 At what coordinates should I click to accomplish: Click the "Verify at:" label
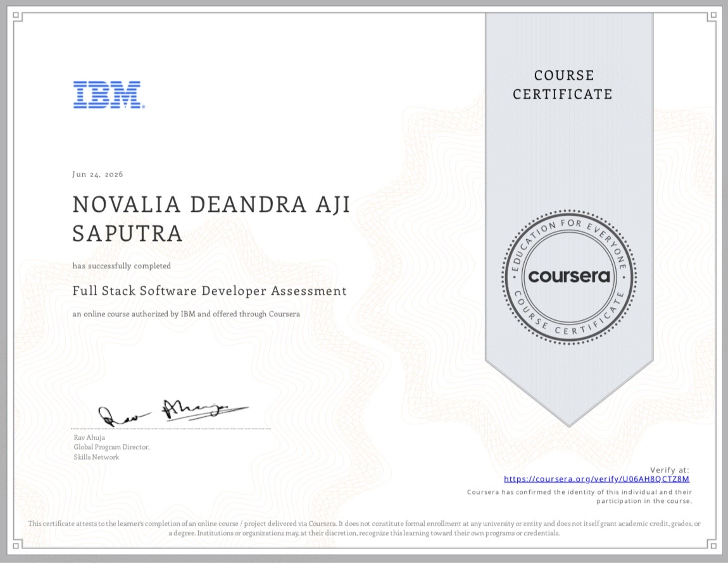point(670,470)
